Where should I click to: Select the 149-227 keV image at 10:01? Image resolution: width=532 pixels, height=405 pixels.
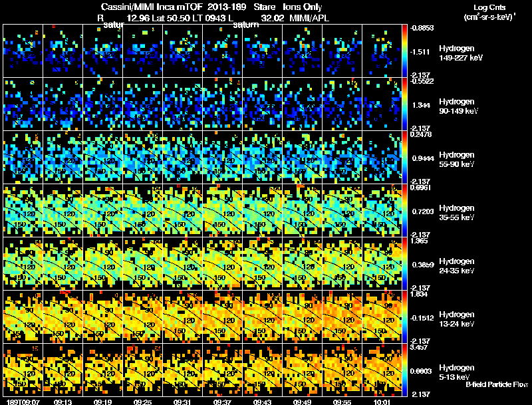coord(382,51)
